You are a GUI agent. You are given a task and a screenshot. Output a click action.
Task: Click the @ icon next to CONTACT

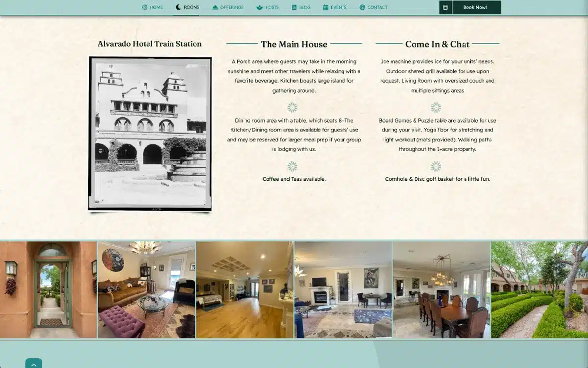(x=361, y=7)
